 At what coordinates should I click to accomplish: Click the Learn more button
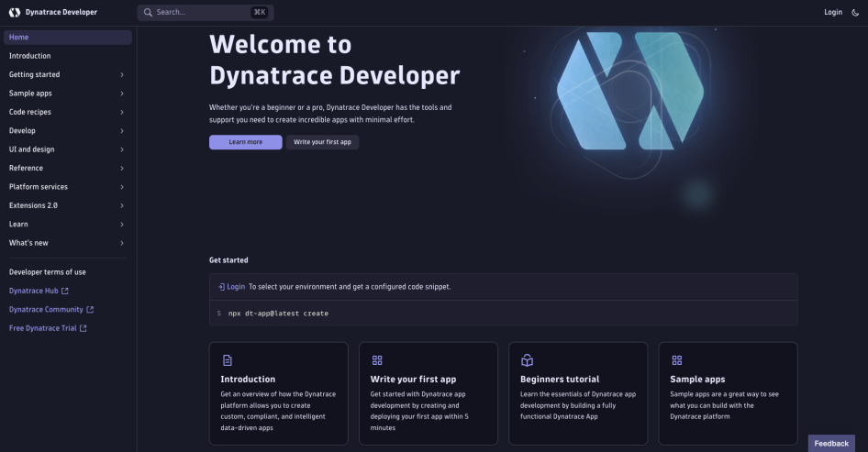tap(246, 142)
